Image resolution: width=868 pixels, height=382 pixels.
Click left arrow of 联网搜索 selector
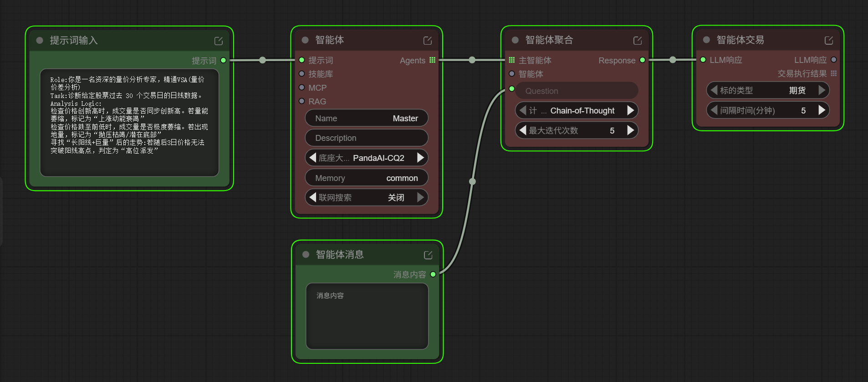coord(312,197)
